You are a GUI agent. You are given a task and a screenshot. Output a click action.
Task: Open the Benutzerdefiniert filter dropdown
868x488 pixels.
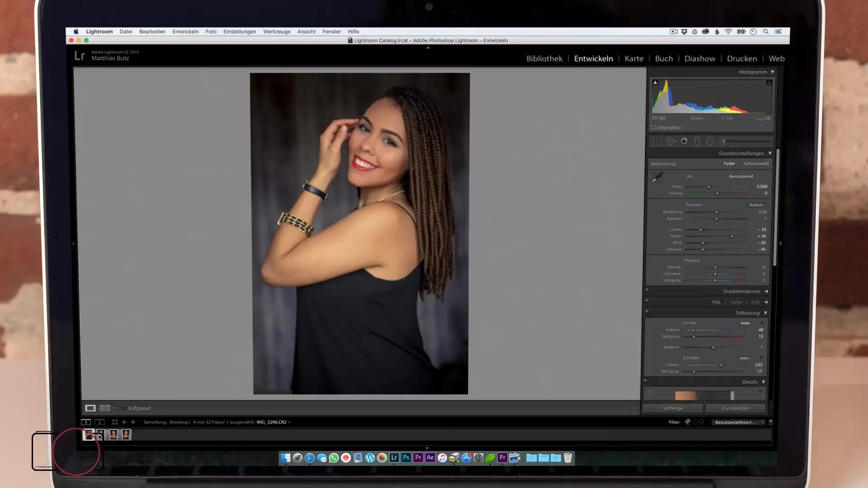tap(737, 422)
